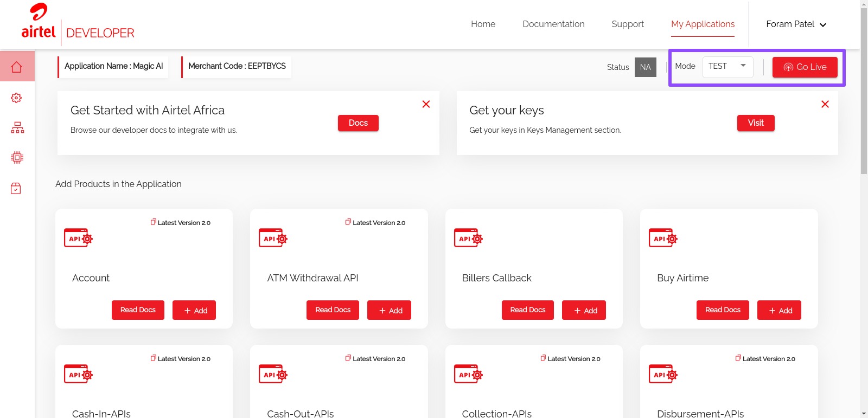The width and height of the screenshot is (868, 418).
Task: Click the Docs button
Action: [358, 123]
